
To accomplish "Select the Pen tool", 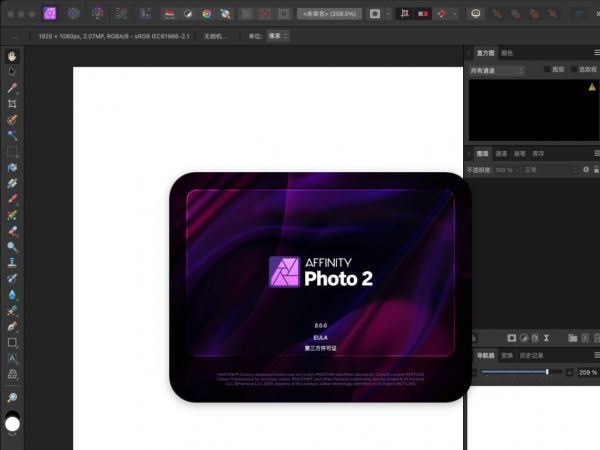I will 12,326.
